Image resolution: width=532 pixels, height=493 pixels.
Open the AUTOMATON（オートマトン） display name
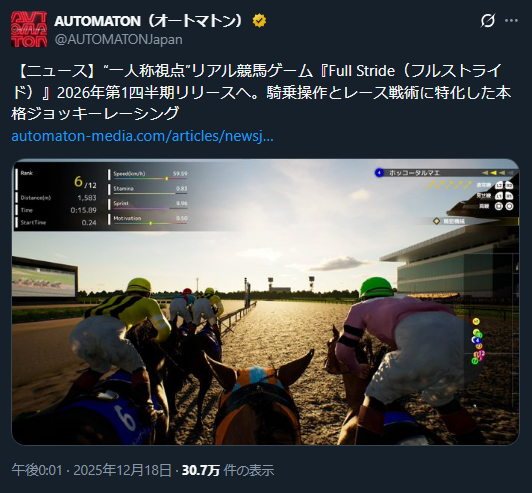pyautogui.click(x=149, y=21)
